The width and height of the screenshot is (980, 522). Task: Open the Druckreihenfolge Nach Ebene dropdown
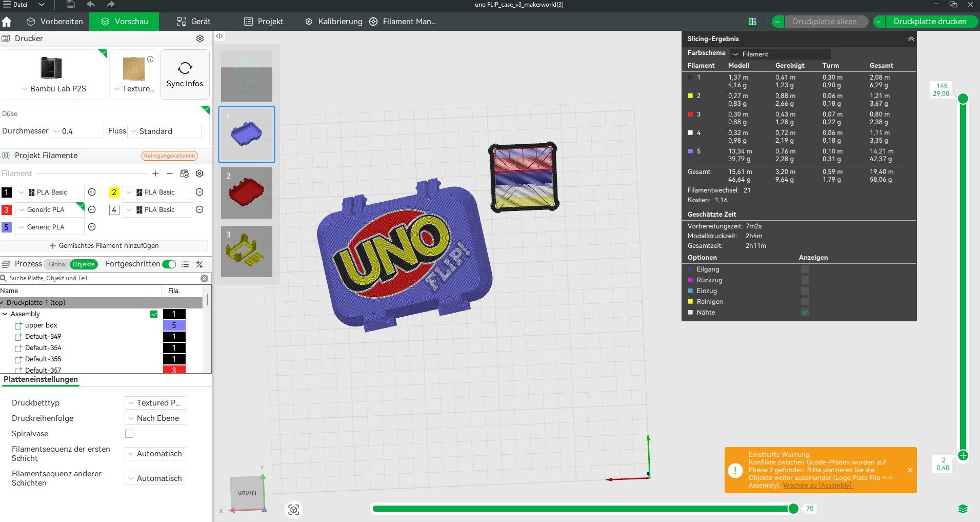coord(155,418)
